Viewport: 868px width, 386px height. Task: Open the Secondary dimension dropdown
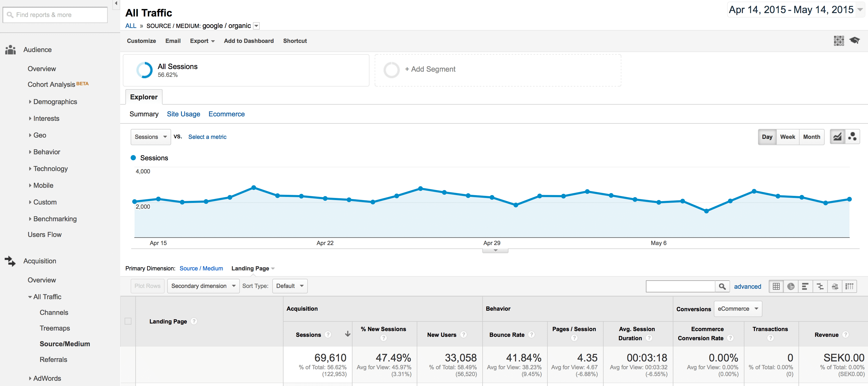203,286
